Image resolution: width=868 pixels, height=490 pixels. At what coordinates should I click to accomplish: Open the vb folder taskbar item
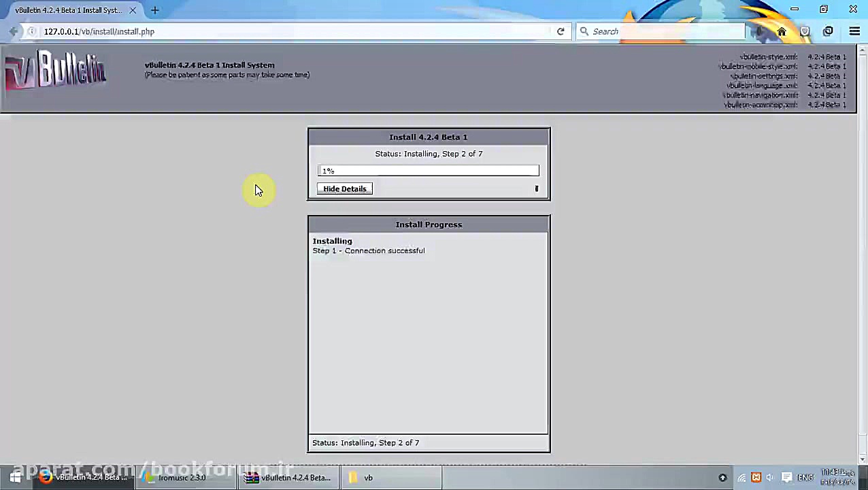coord(390,478)
